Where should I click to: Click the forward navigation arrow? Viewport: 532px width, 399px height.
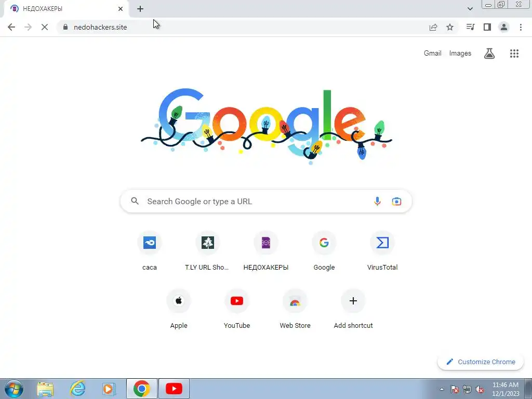(x=28, y=27)
